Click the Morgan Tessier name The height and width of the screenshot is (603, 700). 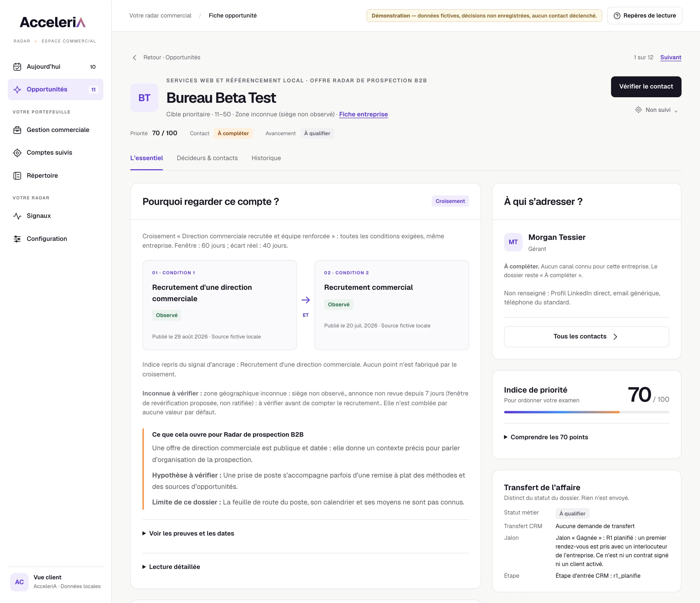[557, 237]
